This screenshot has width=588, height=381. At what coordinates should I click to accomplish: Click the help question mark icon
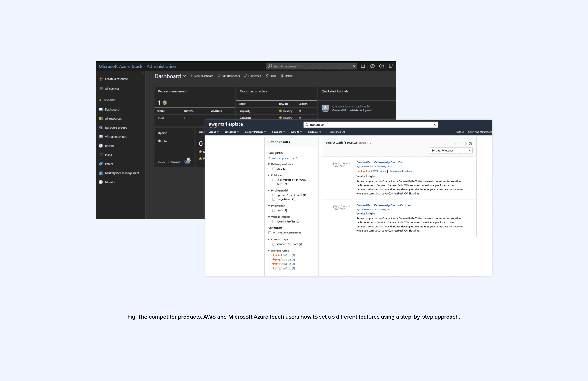pos(382,66)
